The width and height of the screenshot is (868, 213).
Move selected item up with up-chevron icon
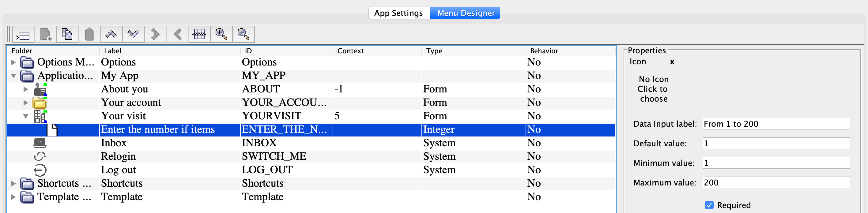[x=111, y=34]
